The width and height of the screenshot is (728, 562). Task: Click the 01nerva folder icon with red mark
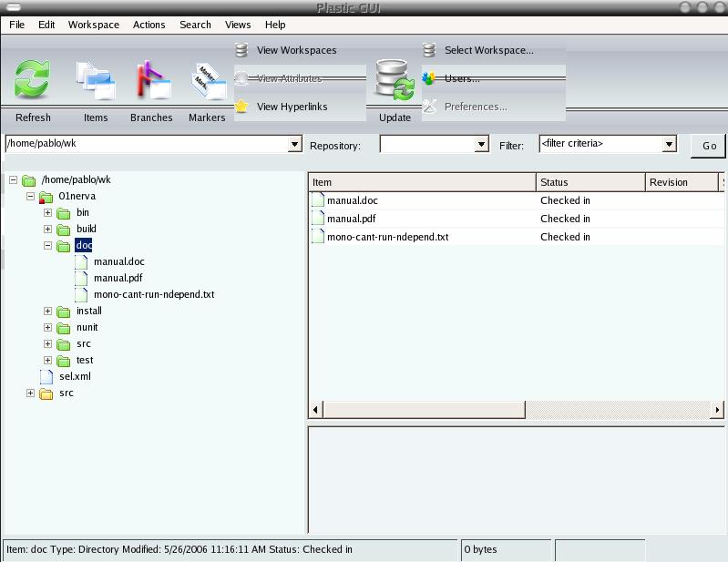pos(46,197)
